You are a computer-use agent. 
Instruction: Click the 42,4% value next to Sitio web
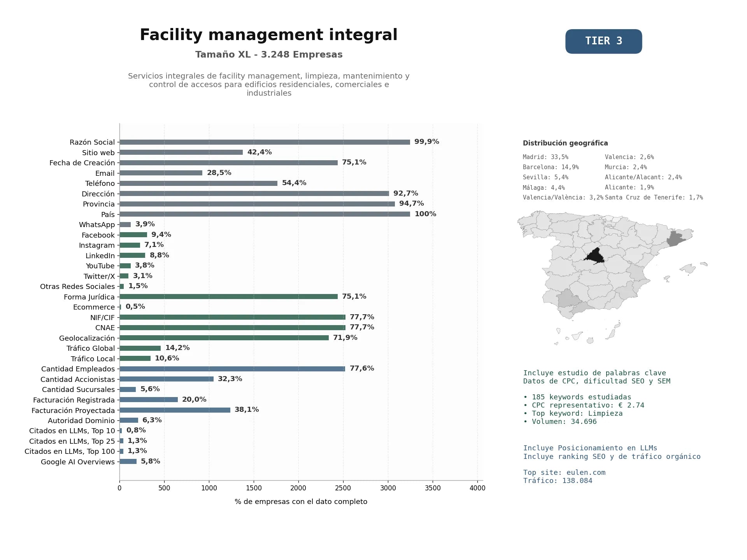pos(260,152)
